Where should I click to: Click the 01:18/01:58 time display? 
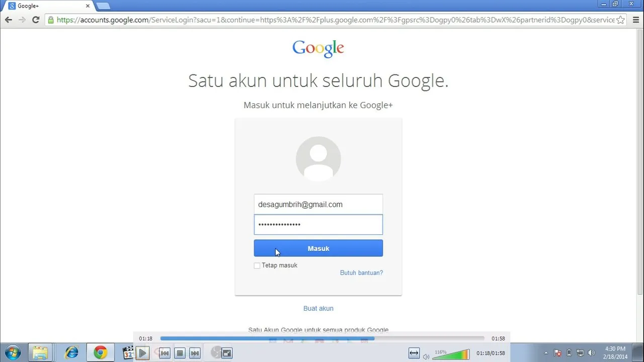(491, 353)
